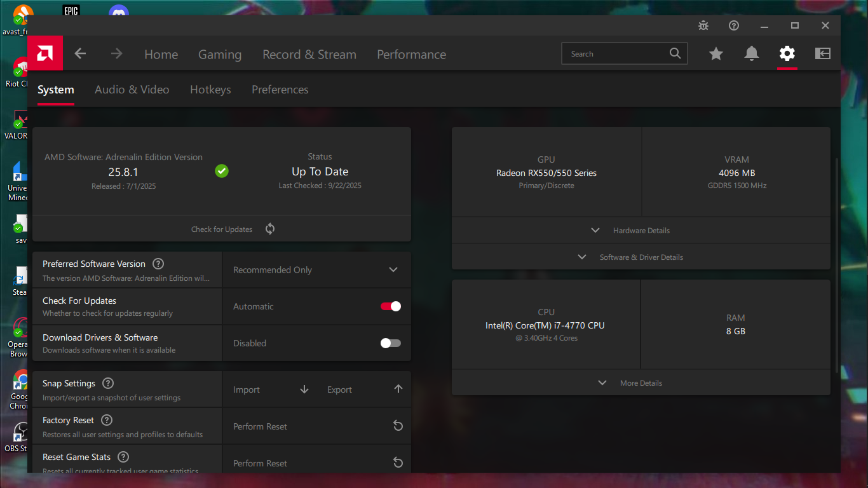The width and height of the screenshot is (868, 488).
Task: Open notifications with the bell icon
Action: (x=752, y=54)
